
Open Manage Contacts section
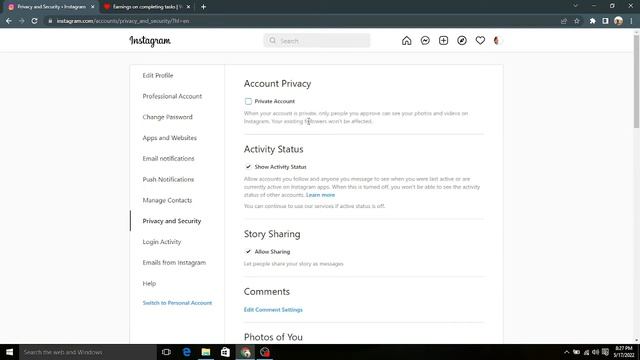(167, 200)
